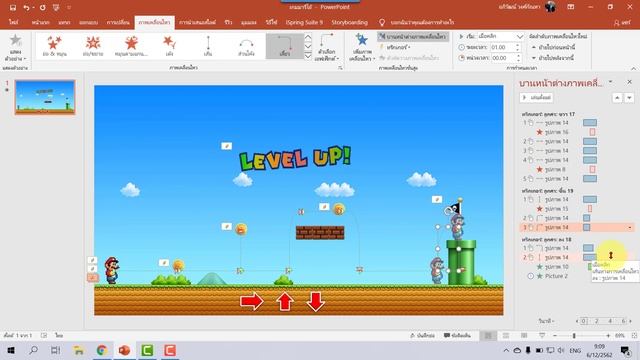The width and height of the screenshot is (640, 360).
Task: Close the Animation Pane with X
Action: point(629,82)
